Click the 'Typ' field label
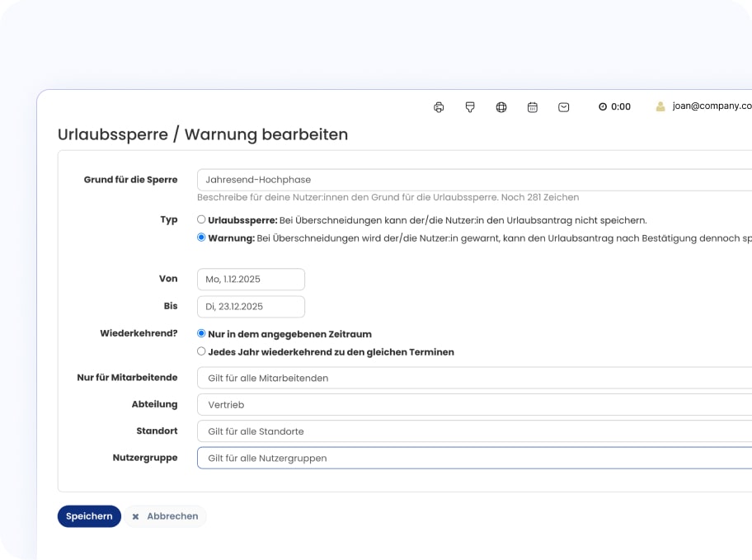752x560 pixels. click(x=169, y=219)
